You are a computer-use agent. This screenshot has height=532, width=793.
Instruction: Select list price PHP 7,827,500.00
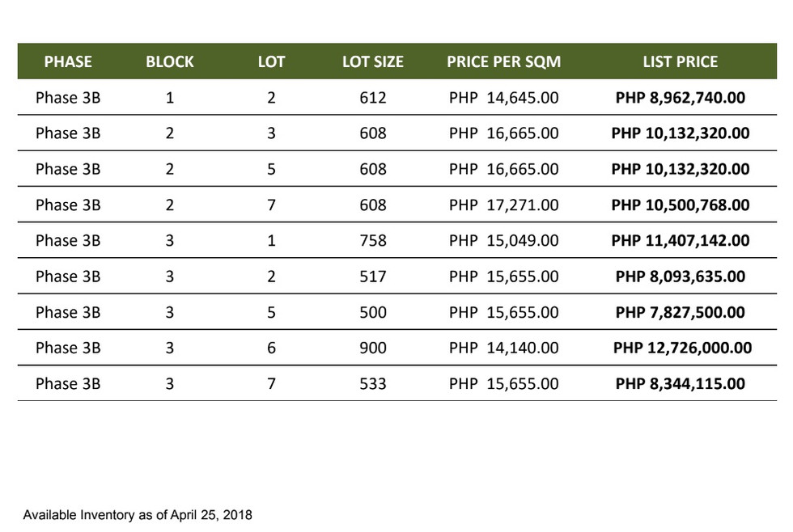click(x=681, y=312)
